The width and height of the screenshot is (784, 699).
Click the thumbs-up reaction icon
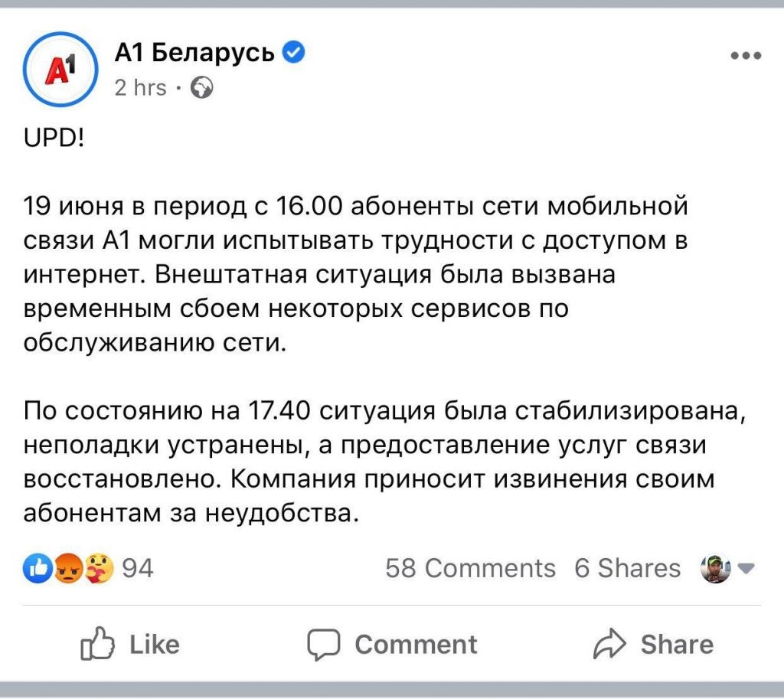coord(36,568)
